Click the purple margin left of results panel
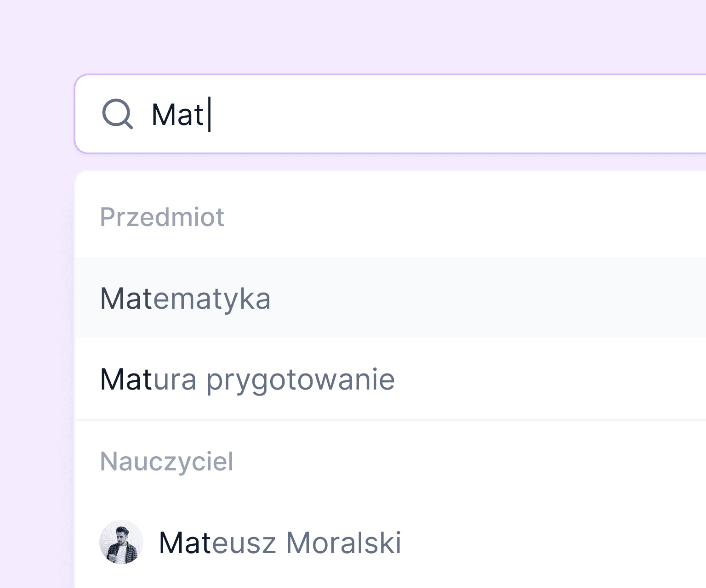Image resolution: width=706 pixels, height=588 pixels. pyautogui.click(x=36, y=367)
